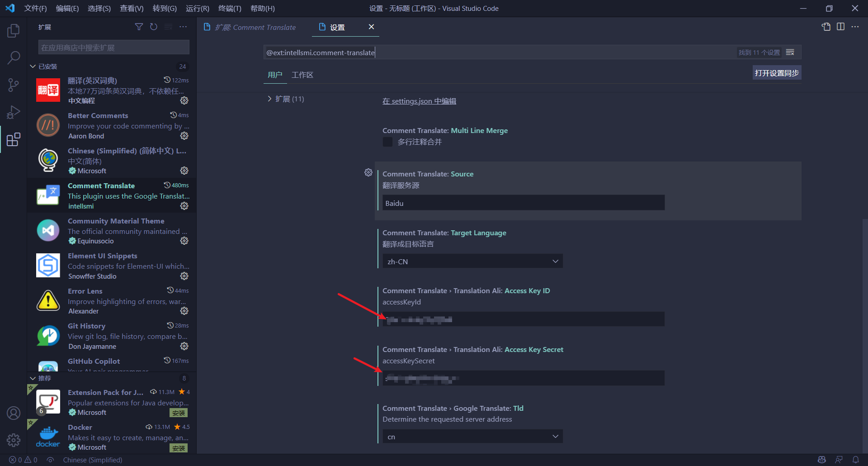
Task: Manage gear for Error Lens extension
Action: [x=184, y=311]
